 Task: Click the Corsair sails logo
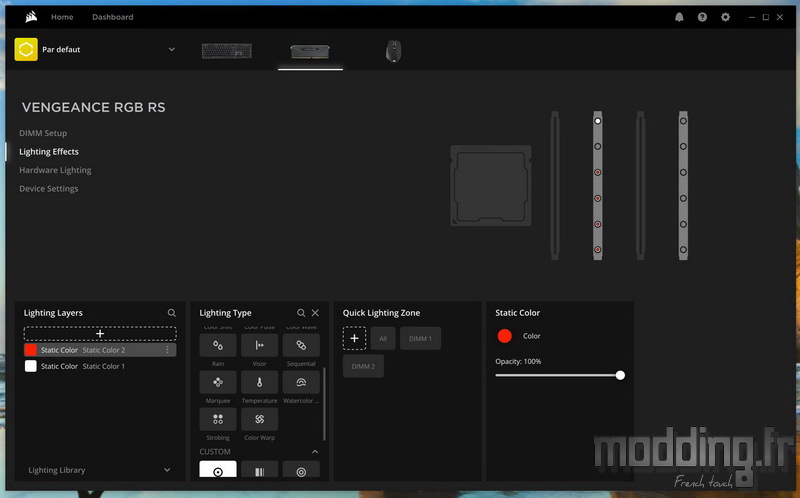click(31, 17)
